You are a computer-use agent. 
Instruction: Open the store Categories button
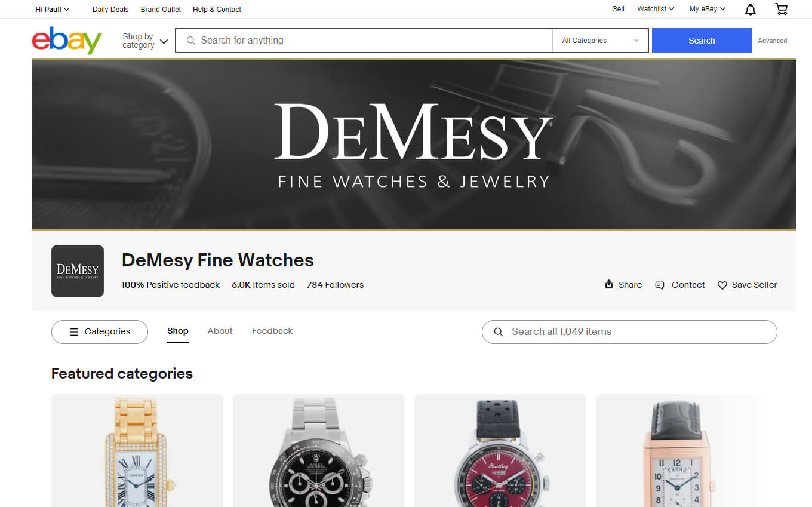click(100, 332)
